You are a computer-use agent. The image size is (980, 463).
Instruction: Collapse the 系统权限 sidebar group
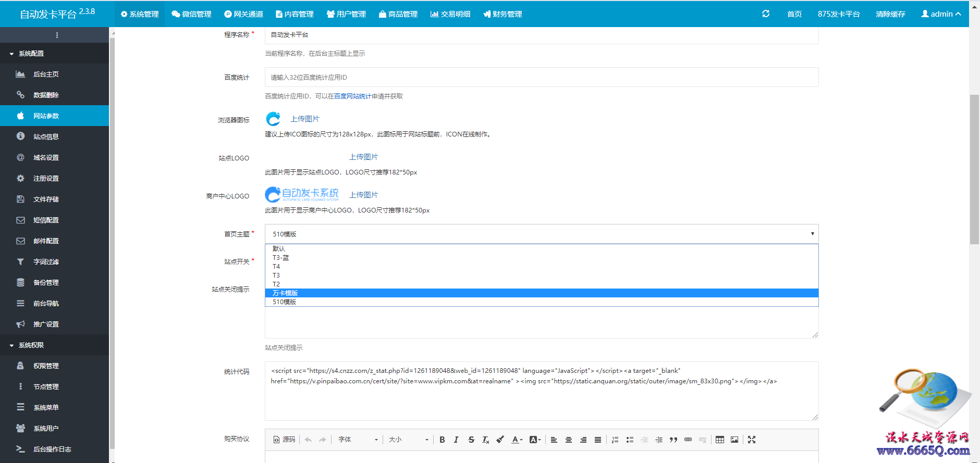[54, 345]
